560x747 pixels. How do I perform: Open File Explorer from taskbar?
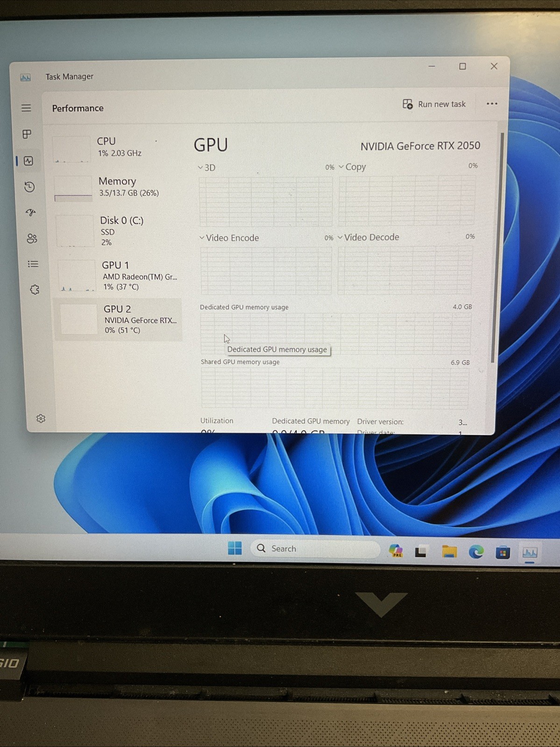pos(449,552)
